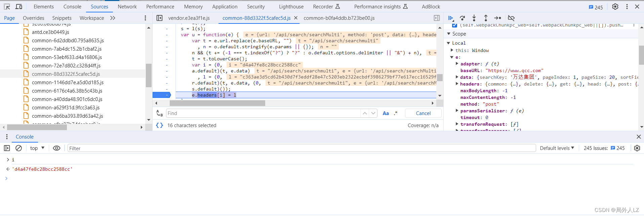The width and height of the screenshot is (644, 216).
Task: Switch to the Network panel
Action: [x=127, y=7]
